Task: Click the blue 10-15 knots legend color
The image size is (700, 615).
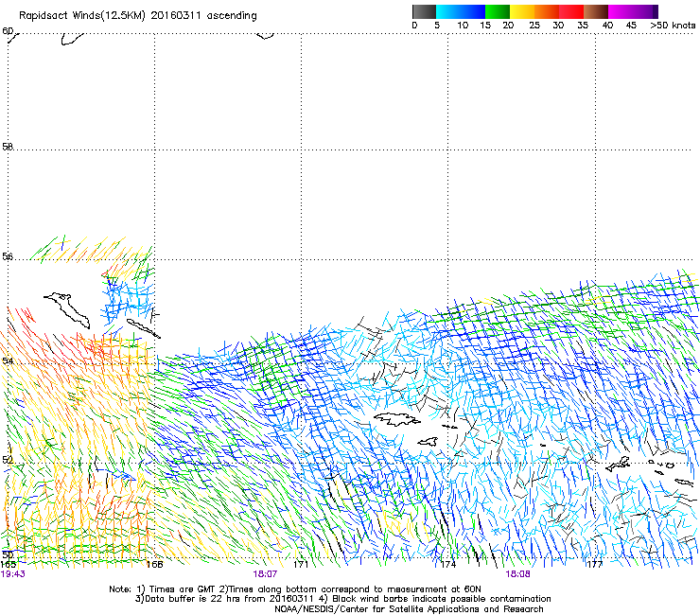Action: coord(473,11)
